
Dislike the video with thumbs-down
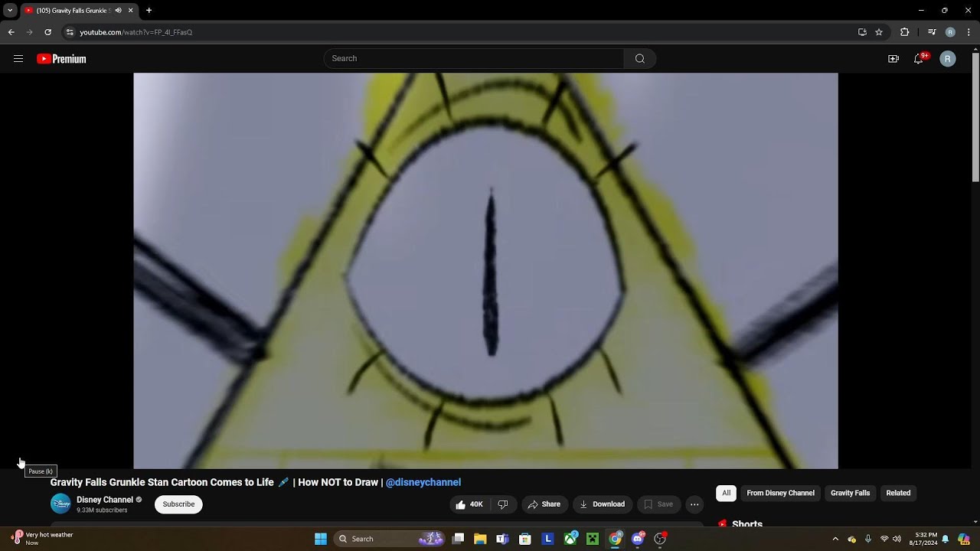(503, 504)
